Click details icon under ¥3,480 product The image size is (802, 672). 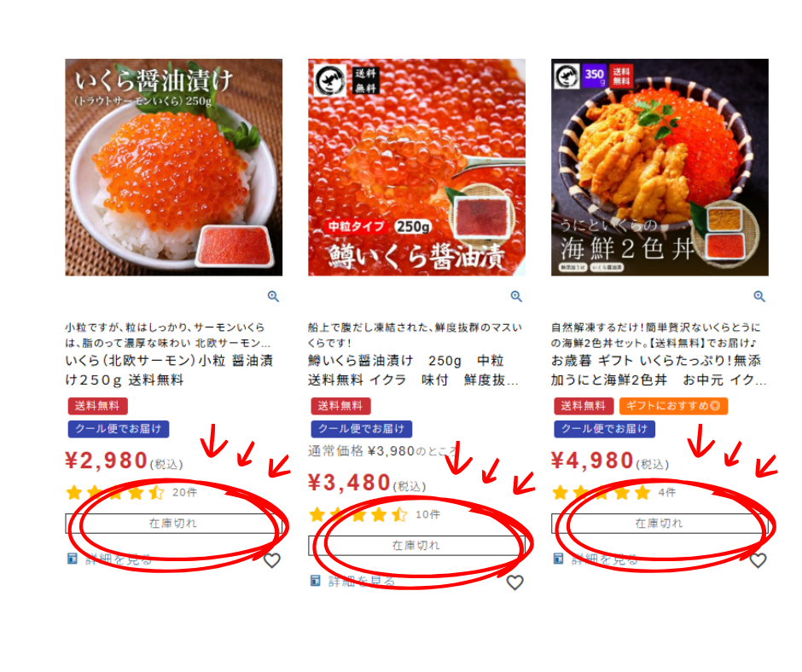315,581
